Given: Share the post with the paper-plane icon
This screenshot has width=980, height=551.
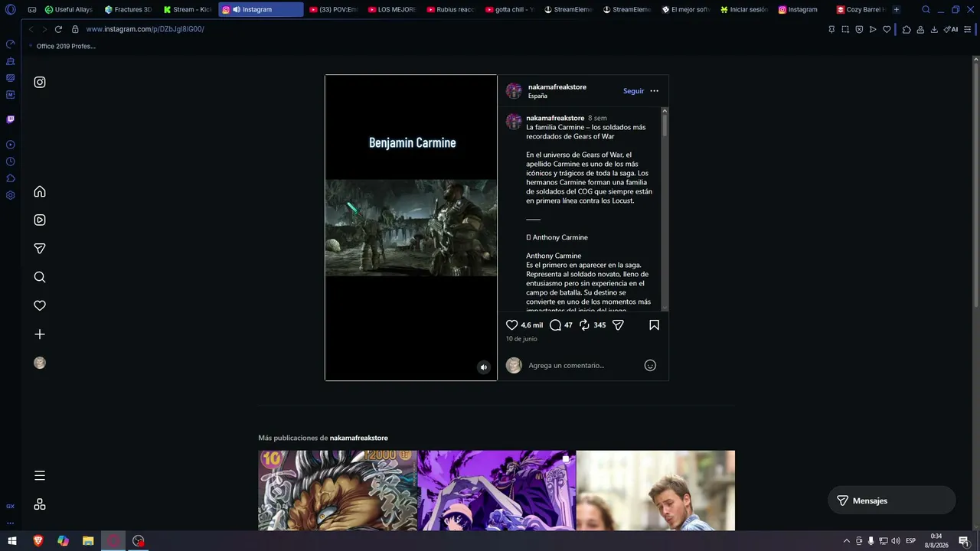Looking at the screenshot, I should (x=619, y=325).
